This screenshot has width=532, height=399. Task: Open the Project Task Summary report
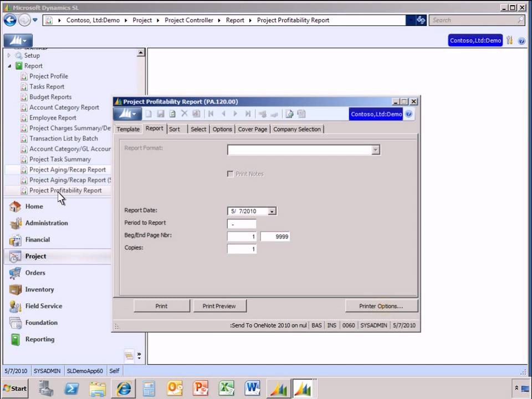(60, 159)
